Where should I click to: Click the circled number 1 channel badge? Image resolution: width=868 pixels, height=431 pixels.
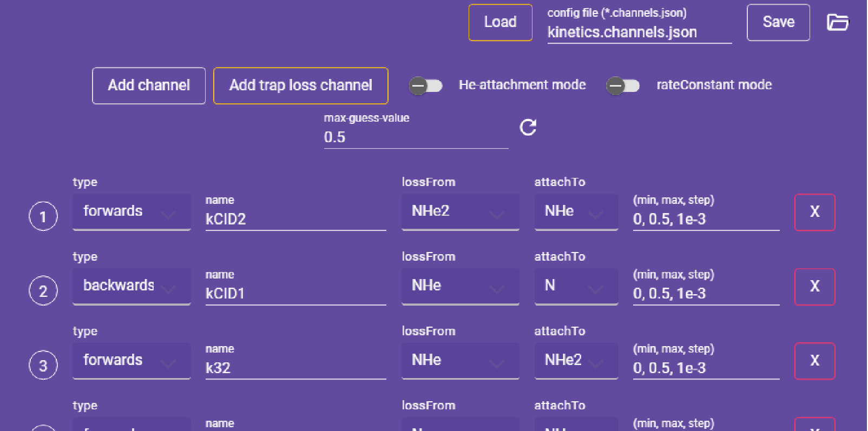pos(43,216)
